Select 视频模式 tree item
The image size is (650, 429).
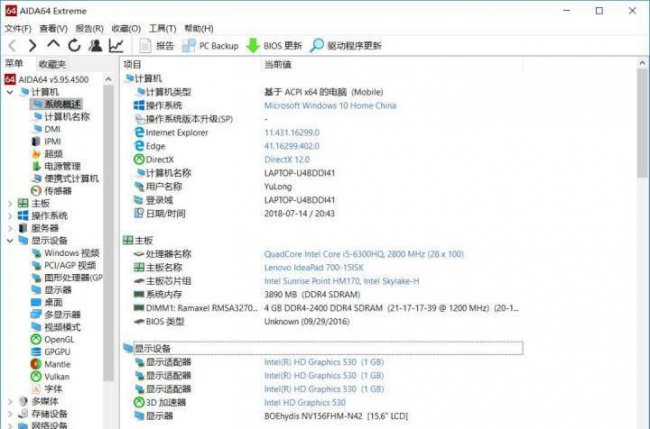pos(56,327)
